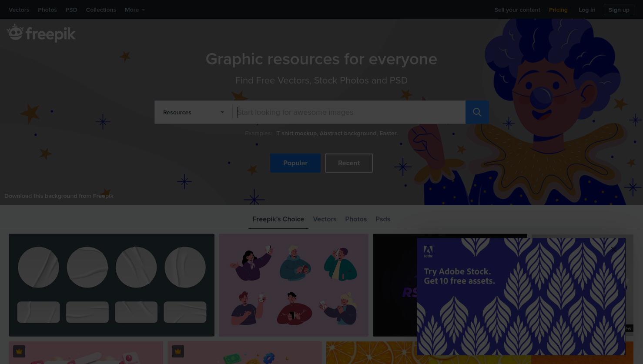Switch to the Vectors tab
The width and height of the screenshot is (643, 364).
(x=325, y=219)
